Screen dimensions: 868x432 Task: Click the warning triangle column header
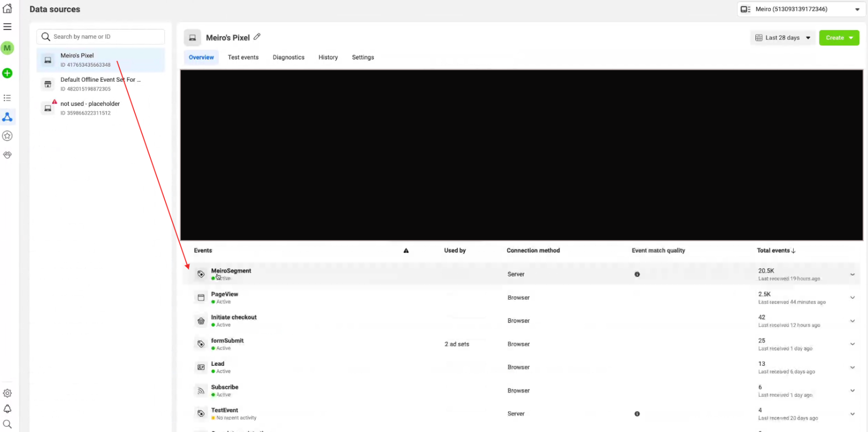406,251
